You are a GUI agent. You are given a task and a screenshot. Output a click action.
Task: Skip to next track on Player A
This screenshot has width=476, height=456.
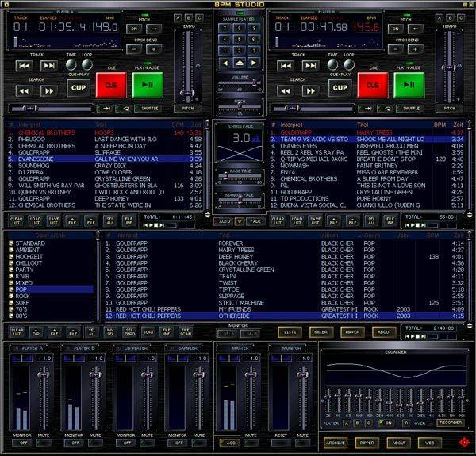click(48, 66)
